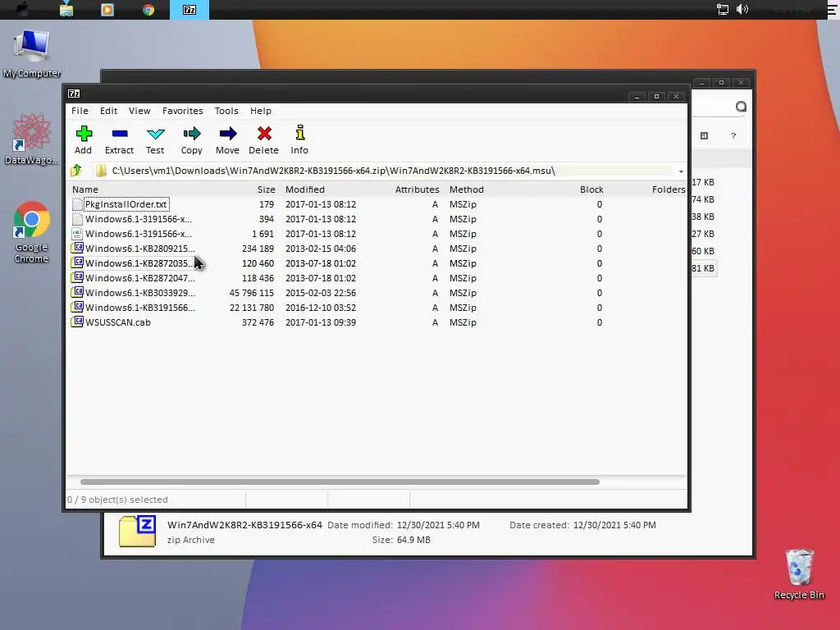Sort by Modified column header
This screenshot has height=630, width=840.
(x=305, y=189)
